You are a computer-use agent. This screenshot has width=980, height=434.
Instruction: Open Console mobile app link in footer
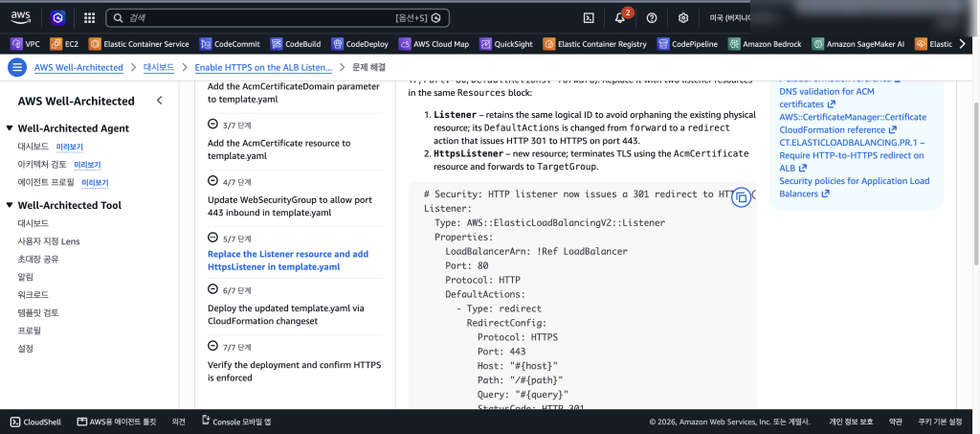(236, 423)
